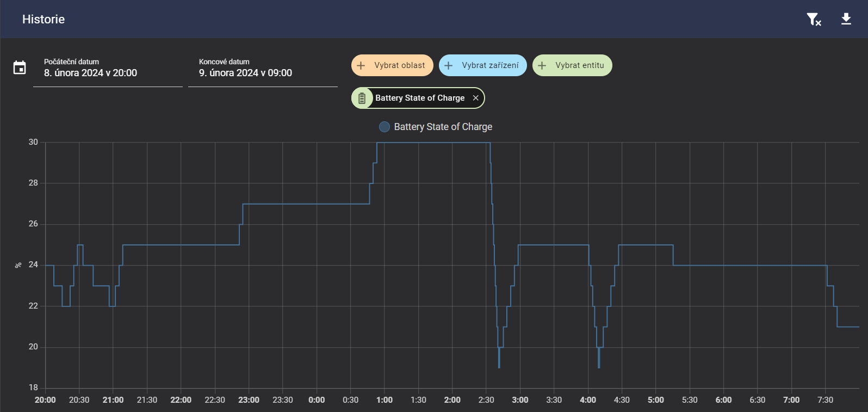The width and height of the screenshot is (868, 412).
Task: Click the legend color dot for Battery State
Action: click(x=385, y=127)
